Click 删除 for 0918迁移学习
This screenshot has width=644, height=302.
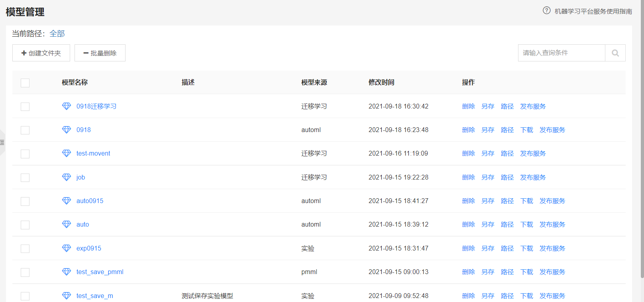tap(469, 106)
